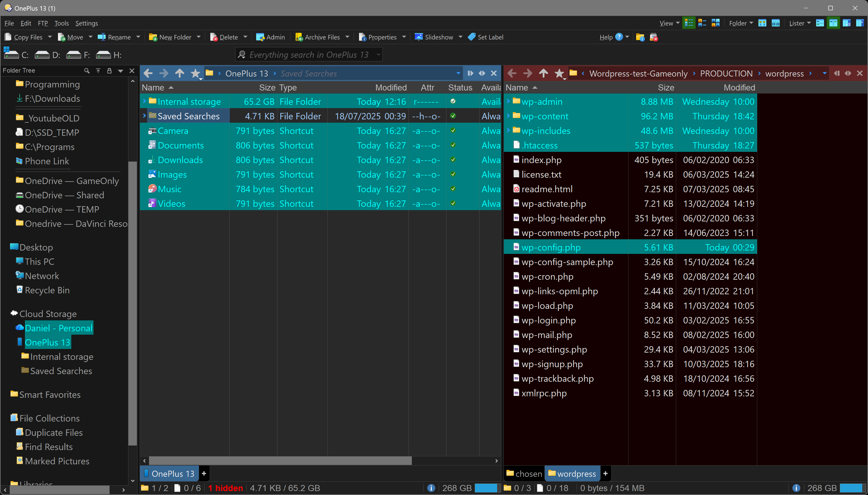Click search icon in Folder Tree header
The image size is (868, 495).
[x=86, y=71]
